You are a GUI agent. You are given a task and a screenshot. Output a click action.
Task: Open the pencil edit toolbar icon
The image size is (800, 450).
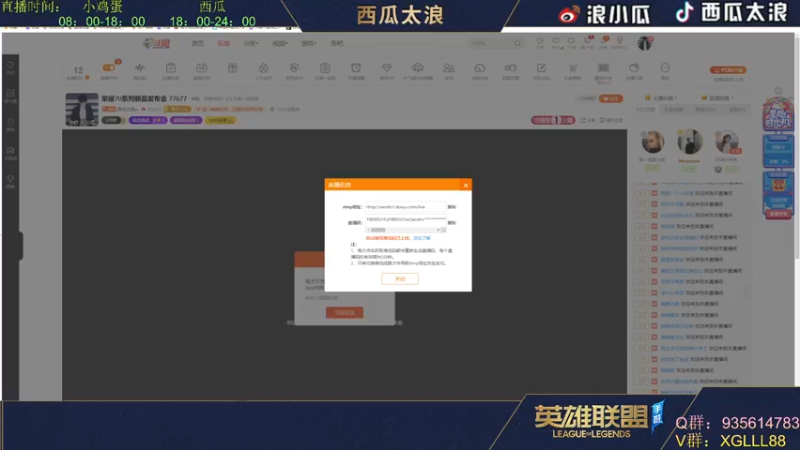(541, 67)
